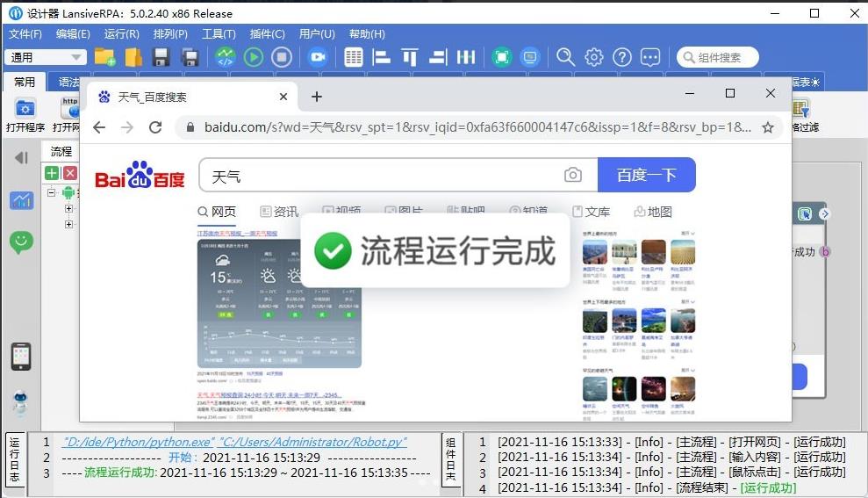Click the browser address bar URL
This screenshot has height=498, width=868.
point(477,127)
